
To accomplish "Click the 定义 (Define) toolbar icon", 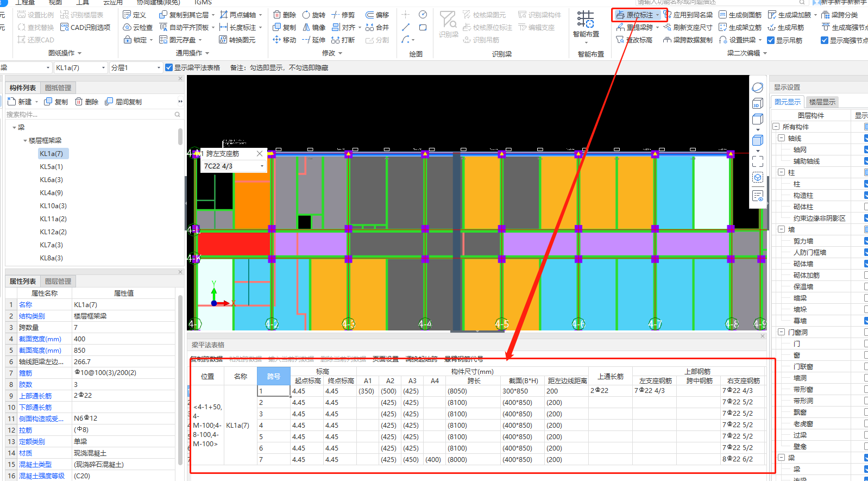I will click(134, 15).
